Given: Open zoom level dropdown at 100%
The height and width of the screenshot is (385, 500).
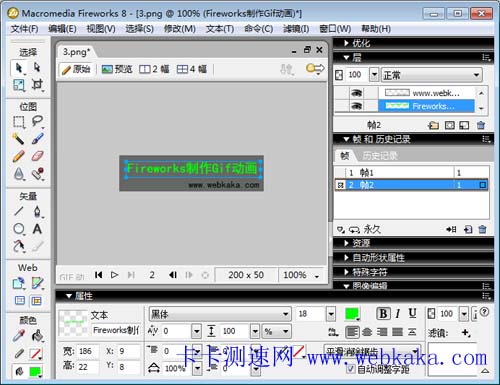Looking at the screenshot, I should [x=317, y=276].
